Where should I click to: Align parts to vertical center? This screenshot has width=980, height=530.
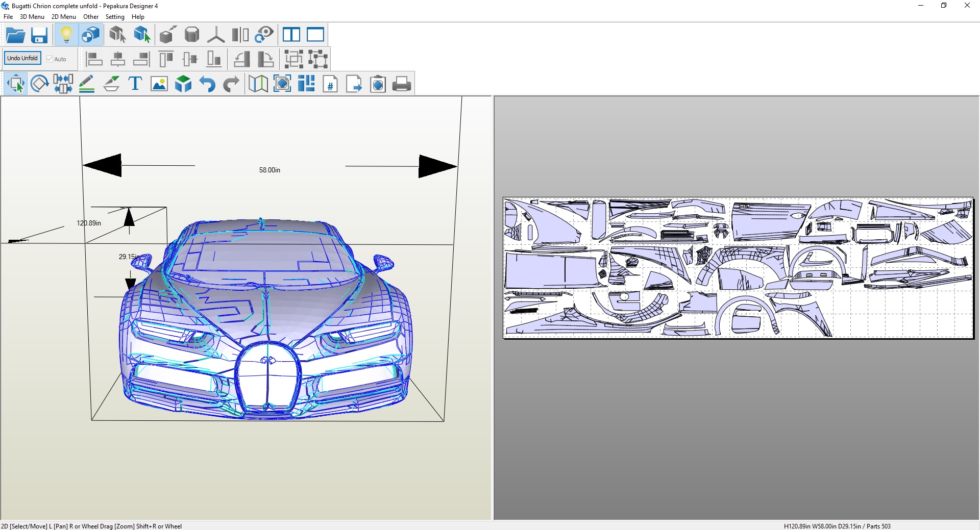point(190,59)
